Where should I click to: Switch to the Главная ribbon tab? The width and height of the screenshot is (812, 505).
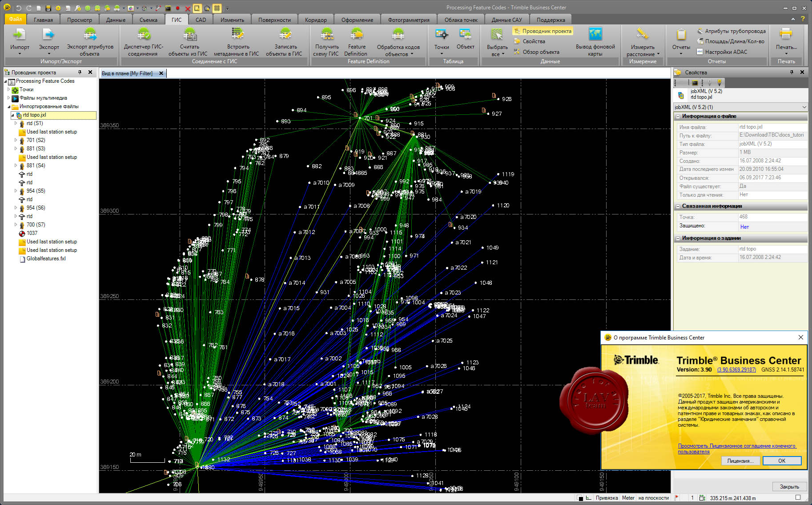[43, 20]
